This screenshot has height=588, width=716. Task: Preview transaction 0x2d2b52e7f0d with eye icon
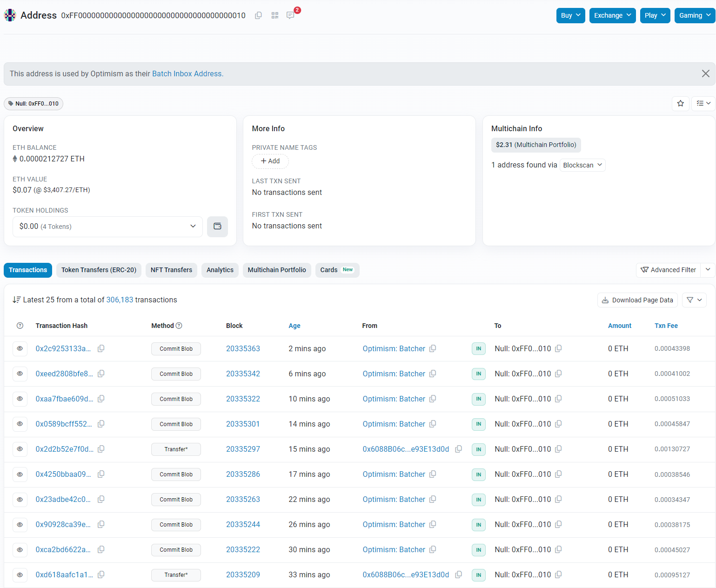tap(20, 449)
